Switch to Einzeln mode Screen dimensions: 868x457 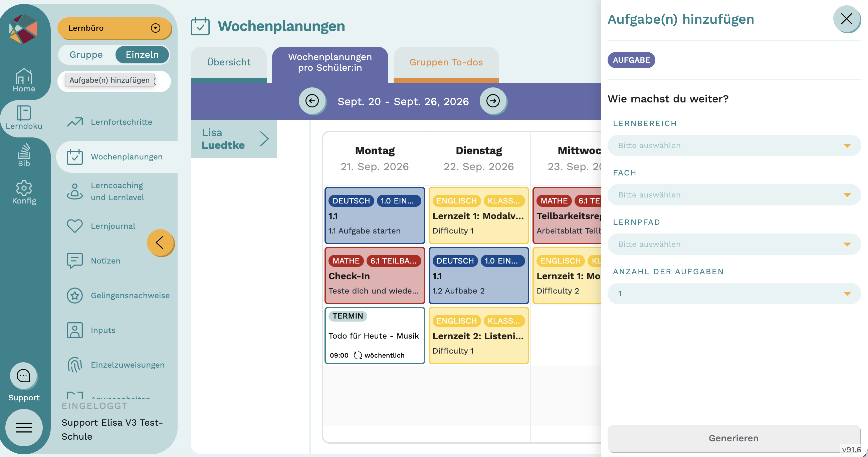pyautogui.click(x=142, y=55)
